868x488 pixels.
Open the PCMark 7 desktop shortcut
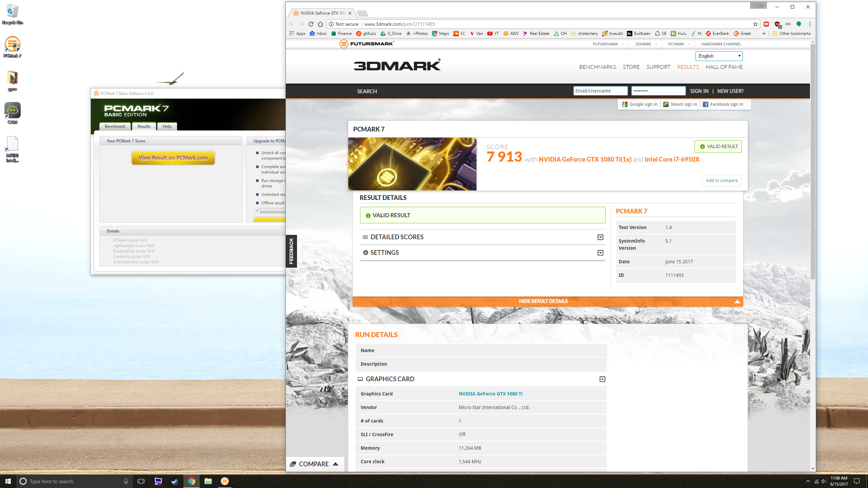(12, 47)
